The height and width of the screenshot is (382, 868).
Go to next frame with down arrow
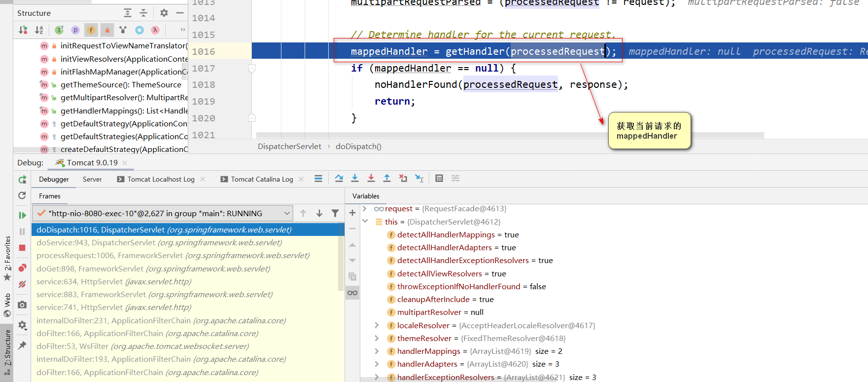tap(319, 213)
